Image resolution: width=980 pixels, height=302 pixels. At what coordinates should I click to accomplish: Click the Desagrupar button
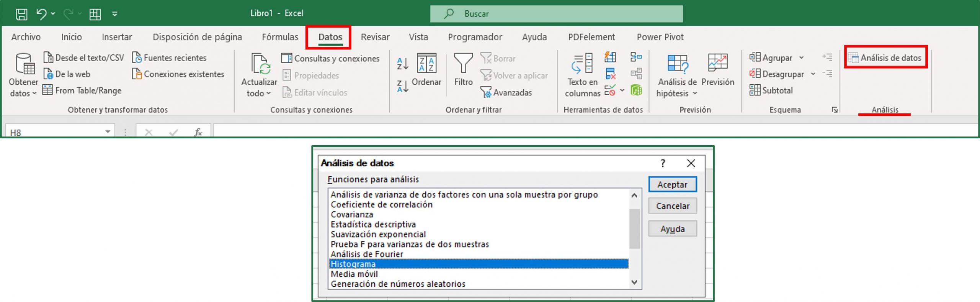[777, 74]
